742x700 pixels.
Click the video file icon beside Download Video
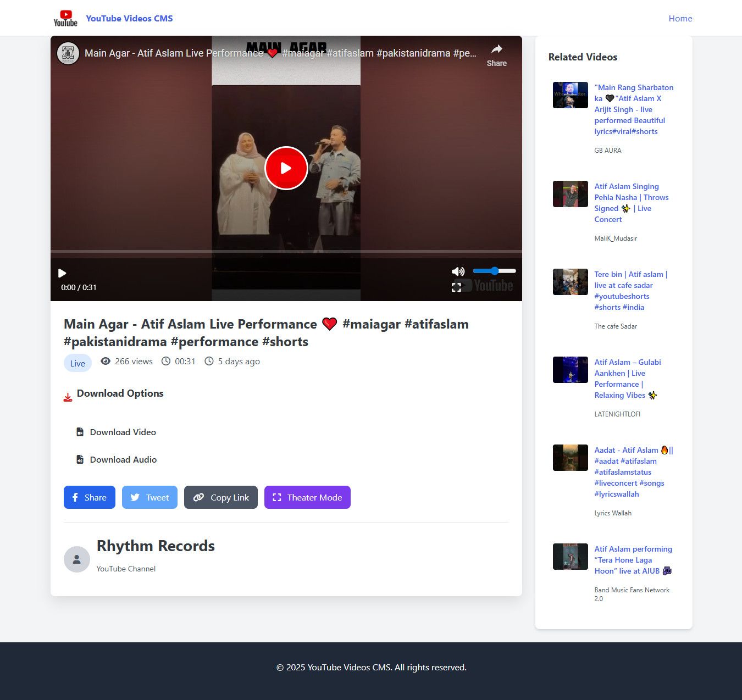[80, 432]
